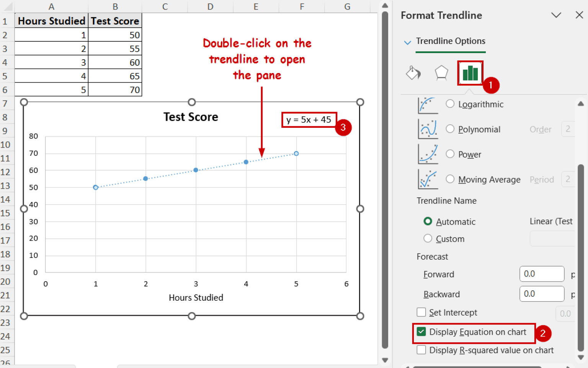Check the Set Intercept box

point(421,313)
